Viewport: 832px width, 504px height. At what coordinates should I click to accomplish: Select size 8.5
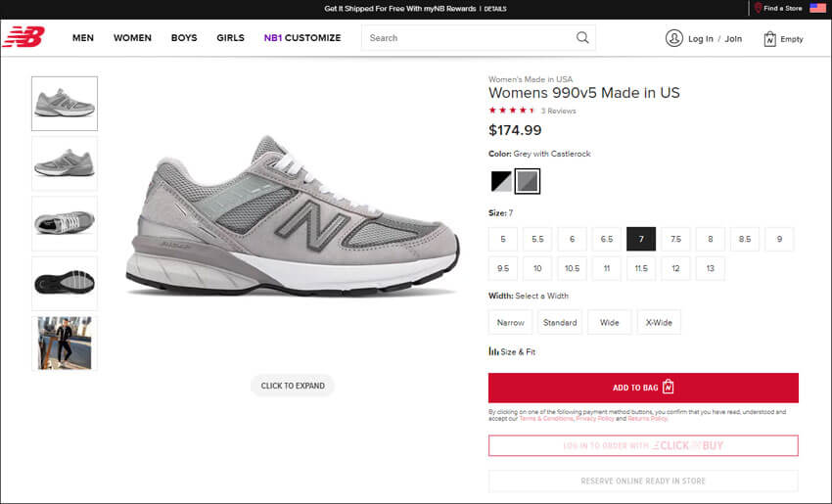[745, 239]
